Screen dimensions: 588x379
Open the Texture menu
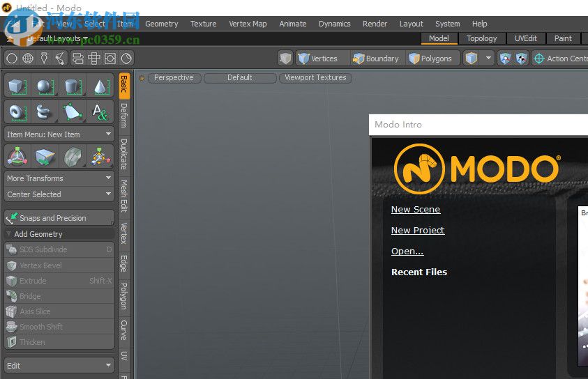[203, 24]
